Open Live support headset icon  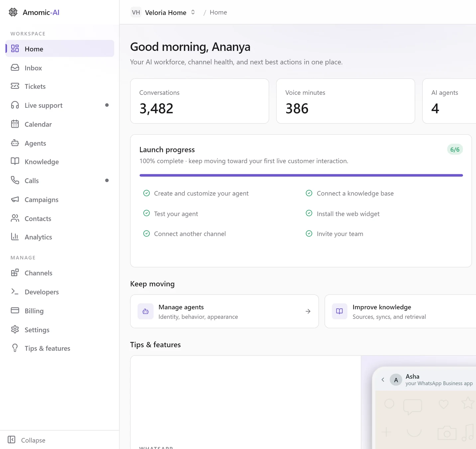pyautogui.click(x=15, y=105)
